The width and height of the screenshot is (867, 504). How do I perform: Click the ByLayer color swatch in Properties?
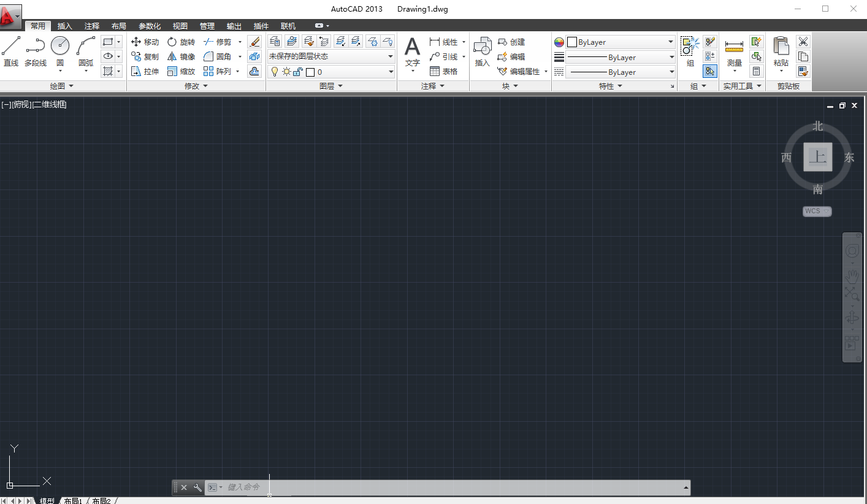572,42
